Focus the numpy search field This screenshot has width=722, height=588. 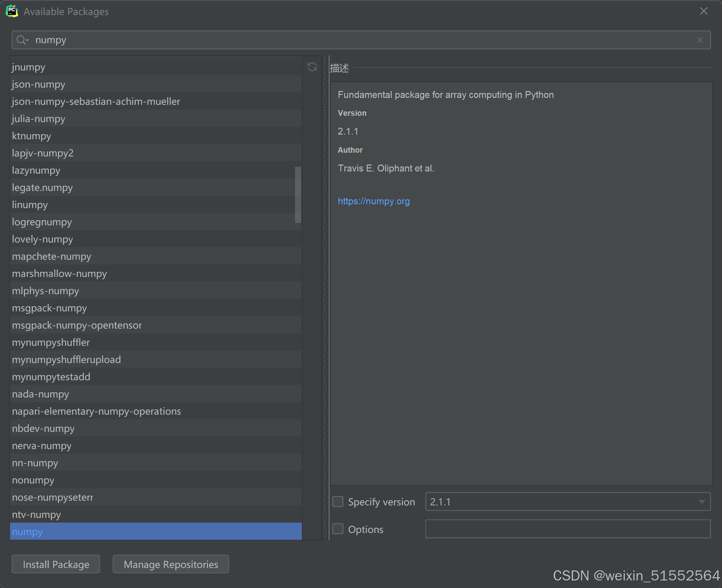(361, 40)
